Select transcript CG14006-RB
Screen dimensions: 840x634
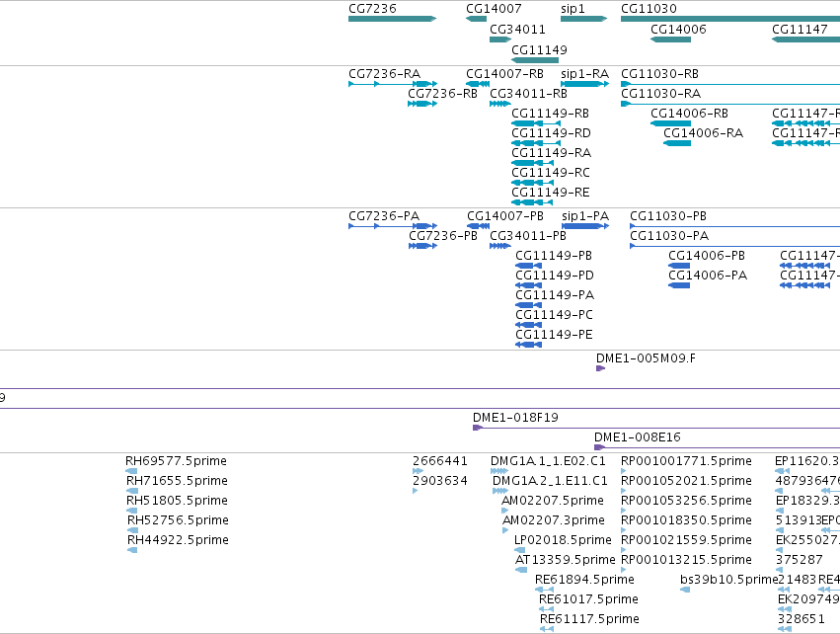670,123
